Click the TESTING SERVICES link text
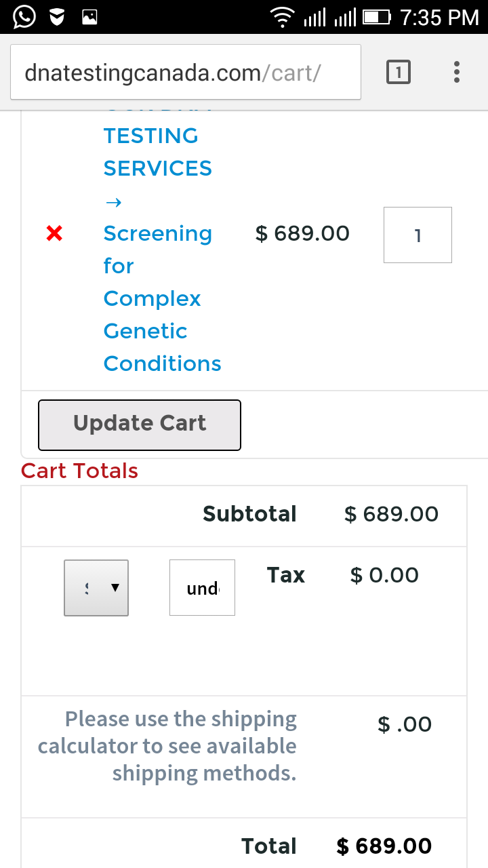This screenshot has height=868, width=488. point(157,152)
